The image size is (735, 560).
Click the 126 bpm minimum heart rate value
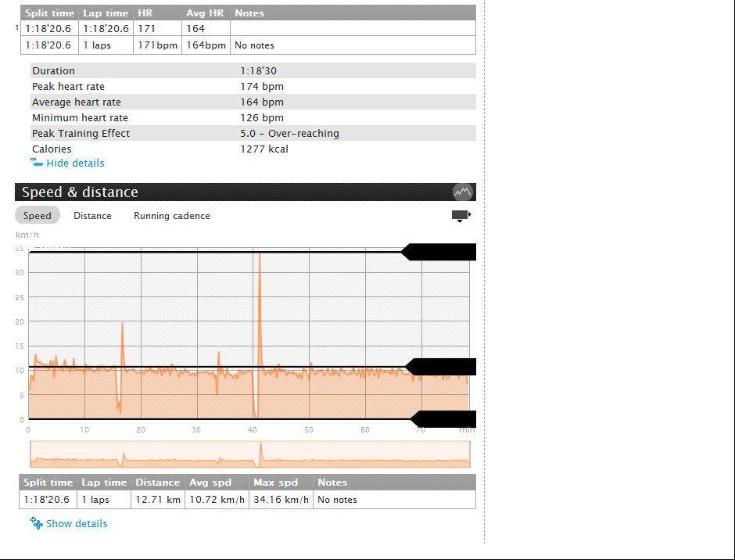click(x=262, y=118)
